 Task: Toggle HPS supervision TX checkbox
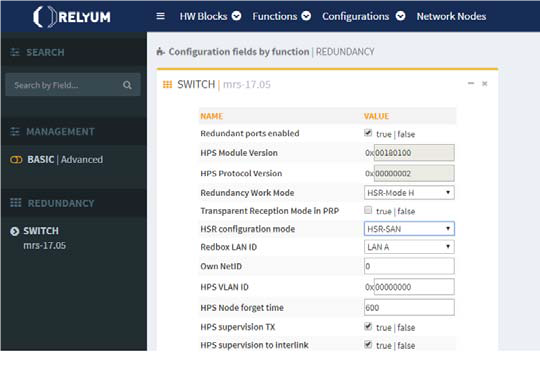tap(368, 327)
